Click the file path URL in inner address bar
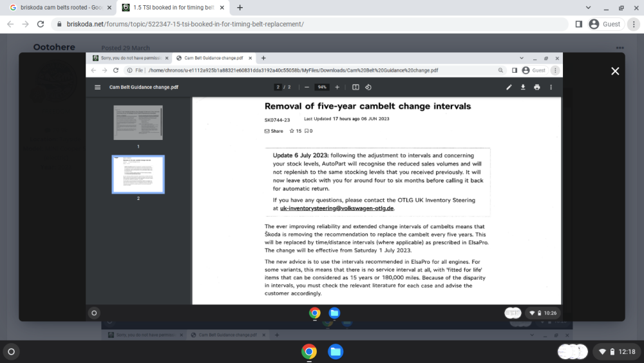 [293, 70]
